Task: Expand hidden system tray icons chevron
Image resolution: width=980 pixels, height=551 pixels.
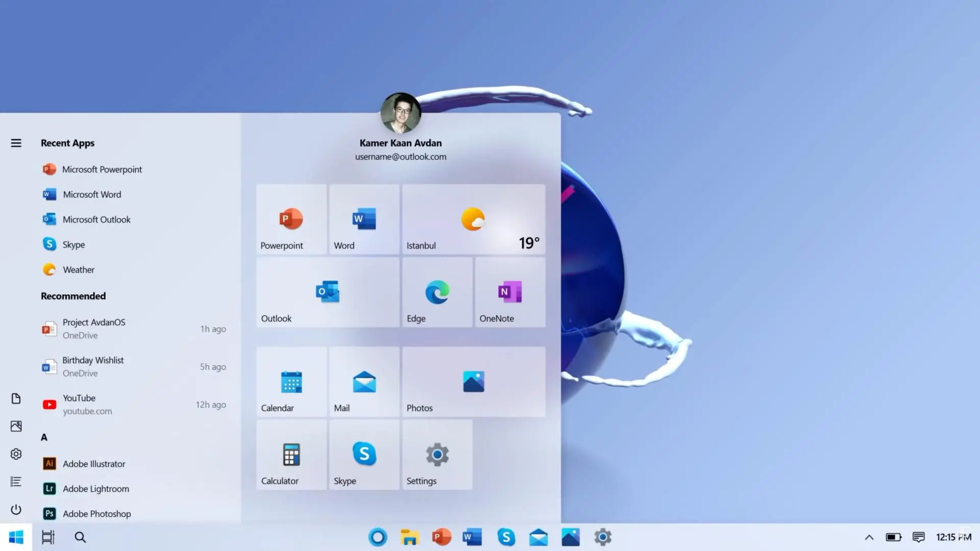Action: [x=869, y=537]
